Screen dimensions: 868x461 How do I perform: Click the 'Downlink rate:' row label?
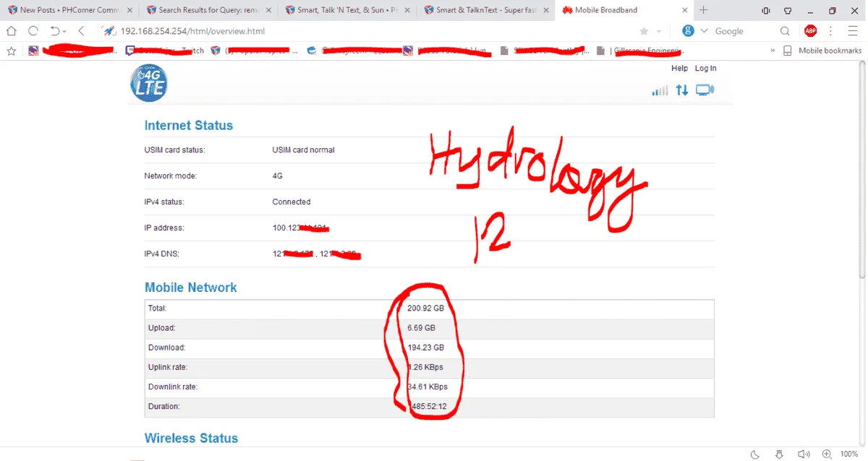pos(172,387)
